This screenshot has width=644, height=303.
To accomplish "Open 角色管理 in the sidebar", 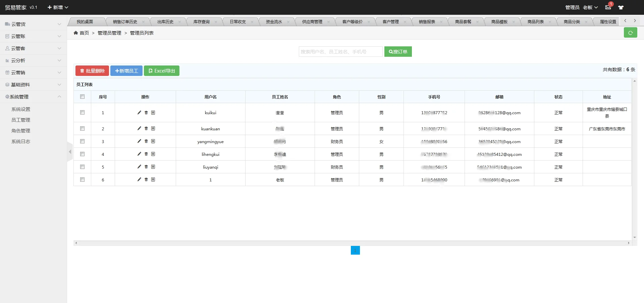I will (21, 131).
